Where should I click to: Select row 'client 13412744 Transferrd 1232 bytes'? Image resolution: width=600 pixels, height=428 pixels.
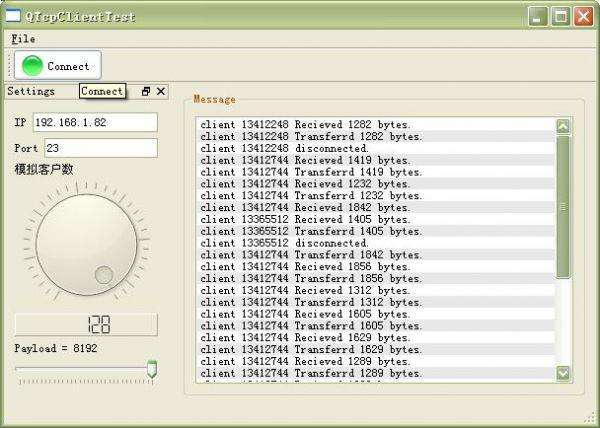pyautogui.click(x=375, y=196)
